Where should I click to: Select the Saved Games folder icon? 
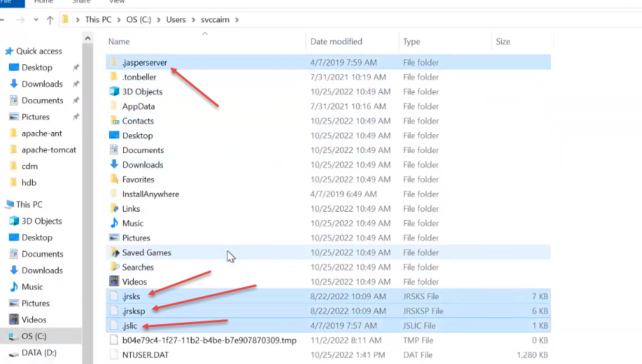point(114,253)
